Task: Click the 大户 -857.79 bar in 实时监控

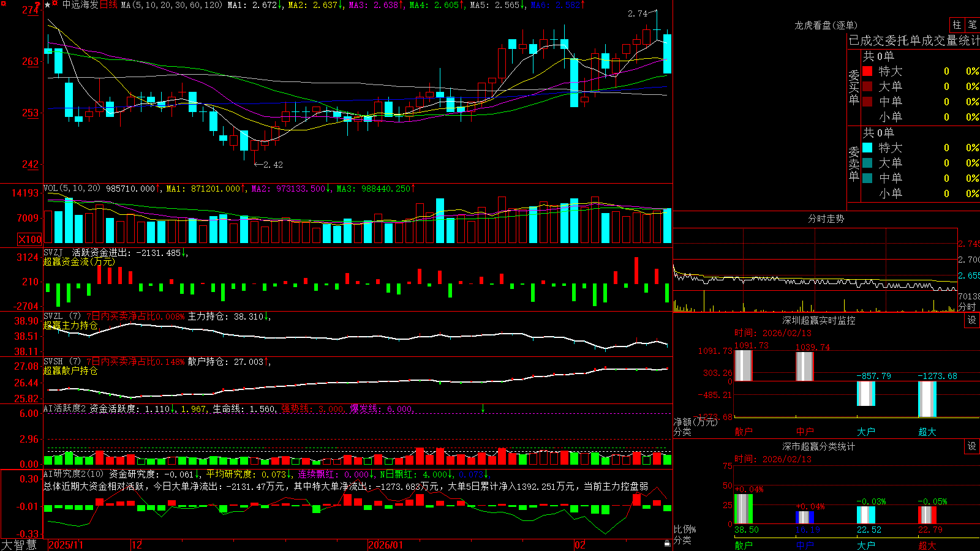Action: 865,393
